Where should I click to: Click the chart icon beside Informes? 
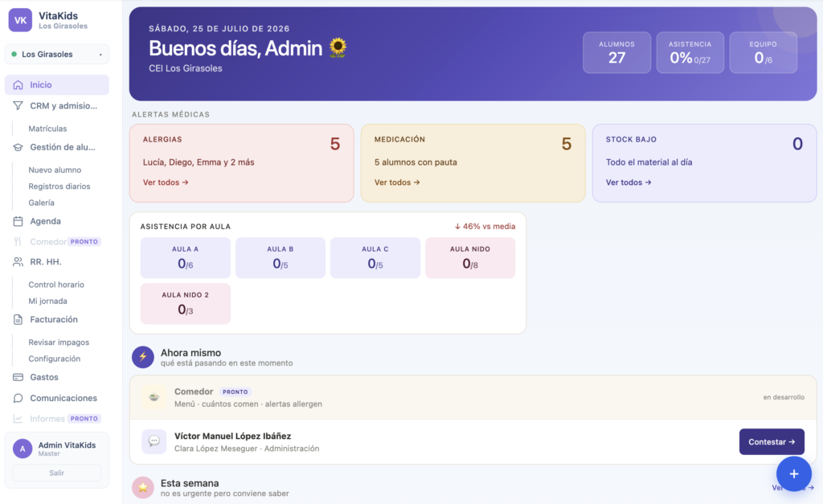coord(18,419)
